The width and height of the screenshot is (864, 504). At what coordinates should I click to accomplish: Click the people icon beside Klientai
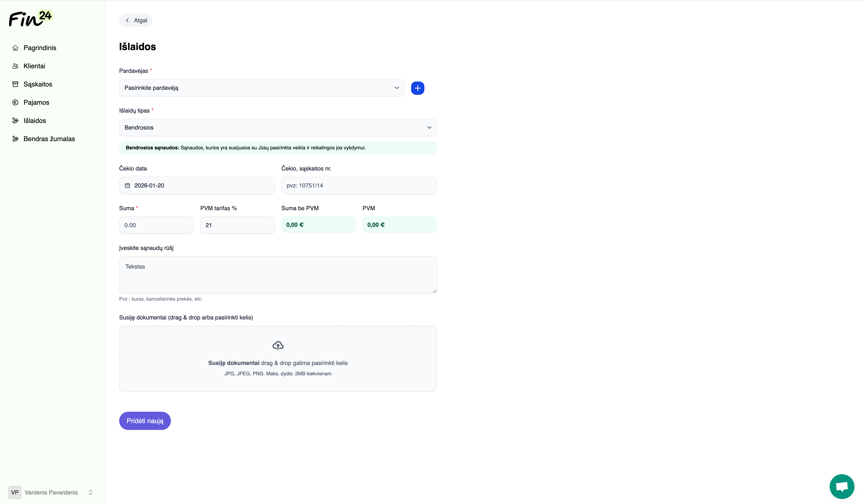click(15, 66)
